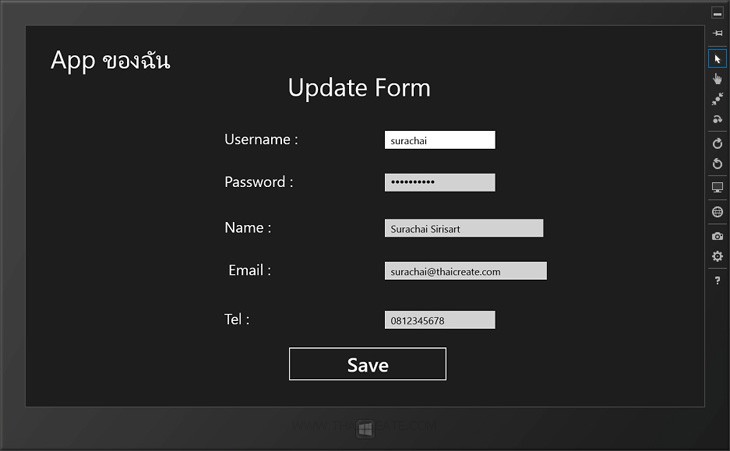This screenshot has height=451, width=730.
Task: Click the "App ของฉัน" title text
Action: (x=110, y=61)
